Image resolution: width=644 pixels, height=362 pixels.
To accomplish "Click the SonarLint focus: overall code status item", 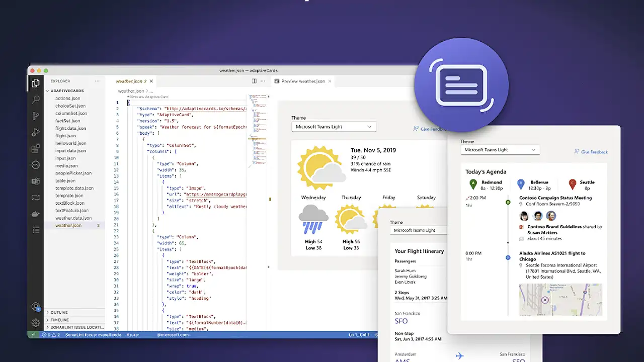I will (x=94, y=335).
